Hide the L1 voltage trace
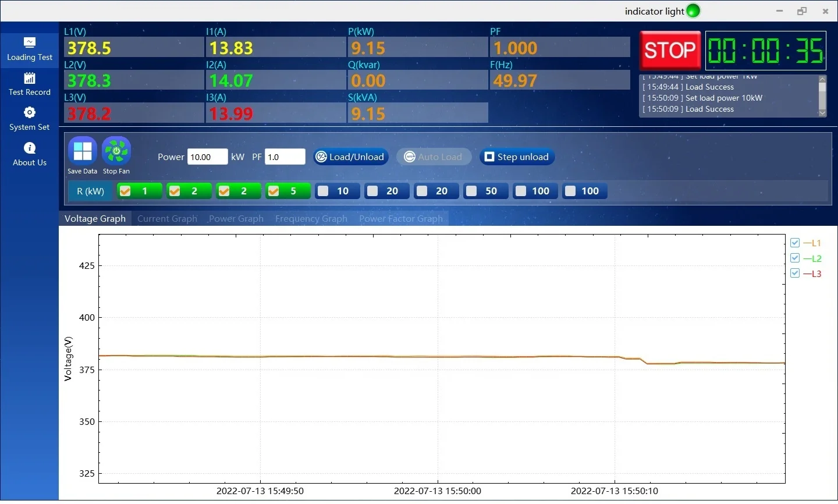838x504 pixels. pos(795,243)
